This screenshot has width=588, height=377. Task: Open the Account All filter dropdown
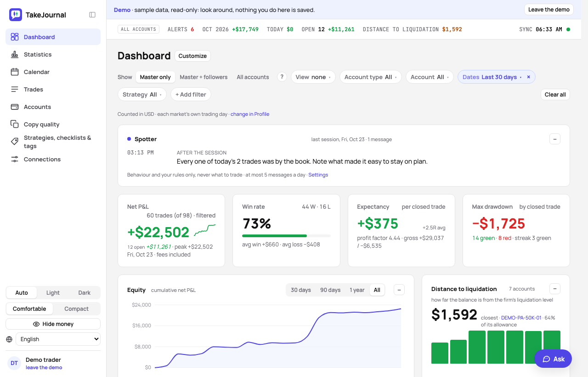tap(430, 77)
